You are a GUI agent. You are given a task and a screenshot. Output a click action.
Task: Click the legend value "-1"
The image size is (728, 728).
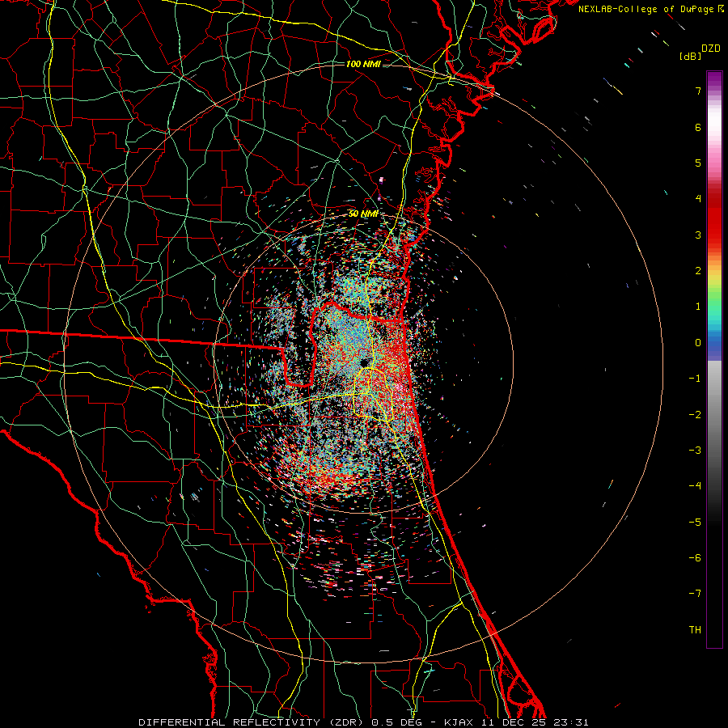[695, 379]
